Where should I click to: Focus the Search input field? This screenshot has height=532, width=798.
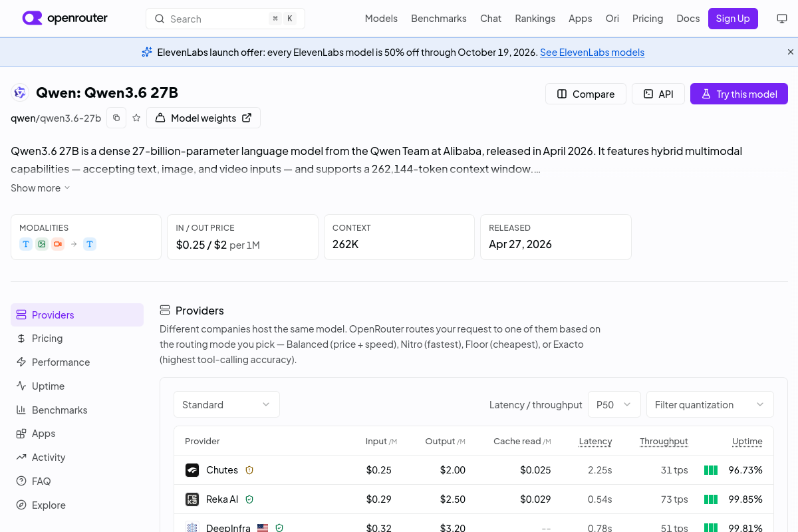coord(225,19)
